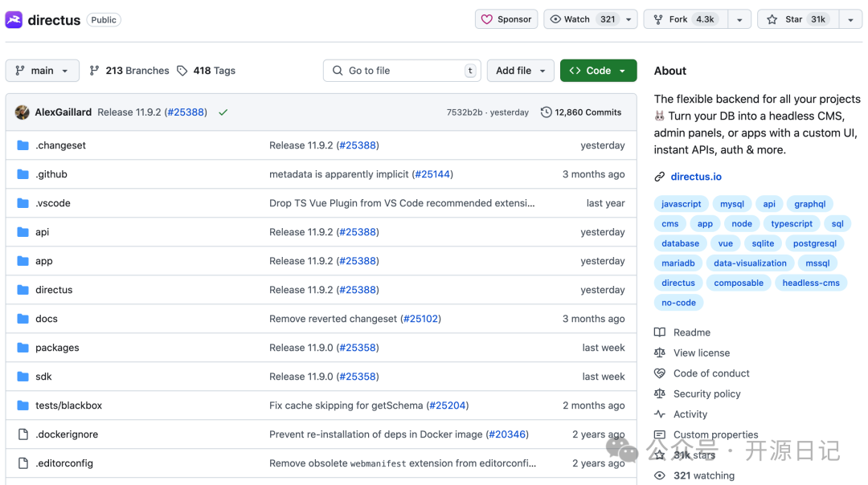Click the branches icon beside 213 Branches

[x=95, y=70]
